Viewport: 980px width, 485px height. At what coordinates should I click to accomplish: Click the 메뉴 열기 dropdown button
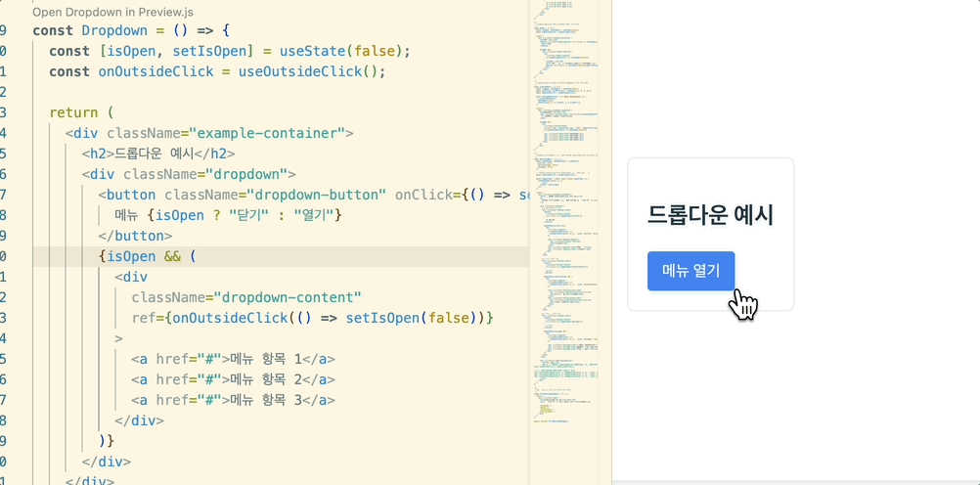click(690, 271)
